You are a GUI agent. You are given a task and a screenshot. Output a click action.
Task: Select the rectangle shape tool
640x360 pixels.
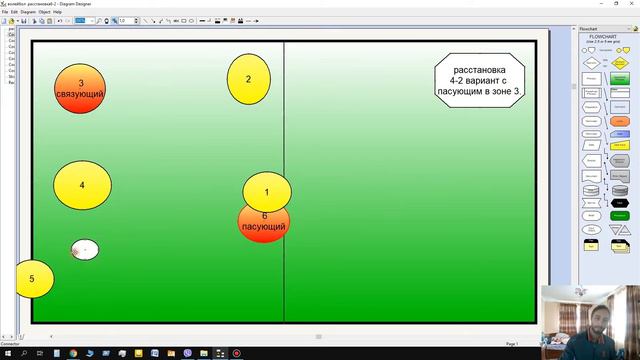click(184, 21)
